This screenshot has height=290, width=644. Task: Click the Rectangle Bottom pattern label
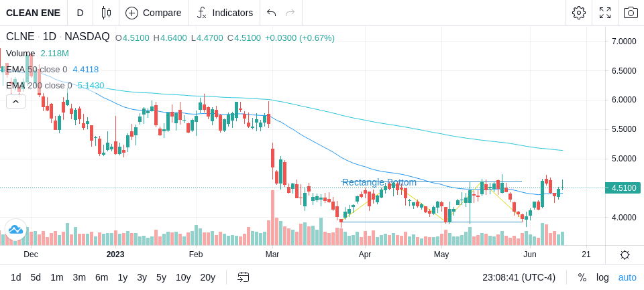(379, 182)
